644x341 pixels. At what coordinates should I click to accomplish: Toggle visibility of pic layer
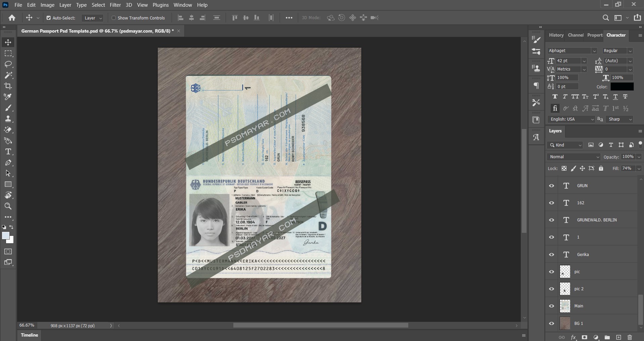[x=552, y=272]
